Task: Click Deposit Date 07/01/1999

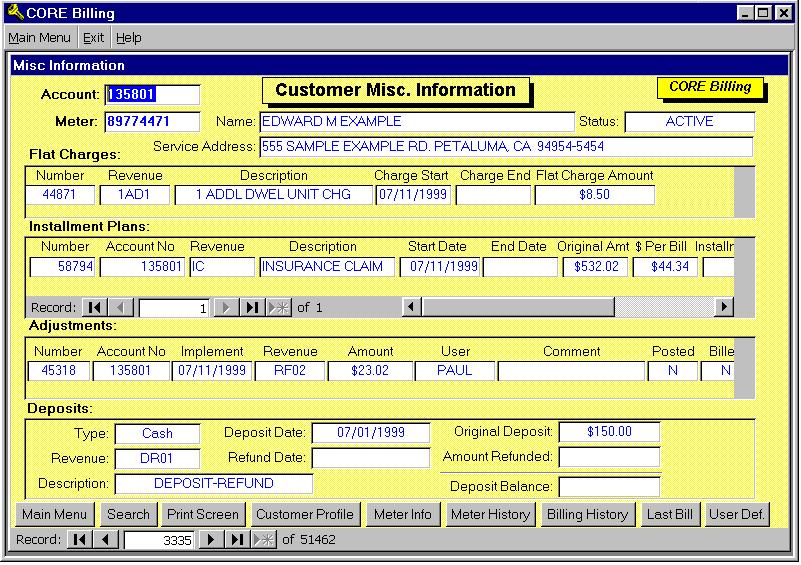Action: coord(371,433)
